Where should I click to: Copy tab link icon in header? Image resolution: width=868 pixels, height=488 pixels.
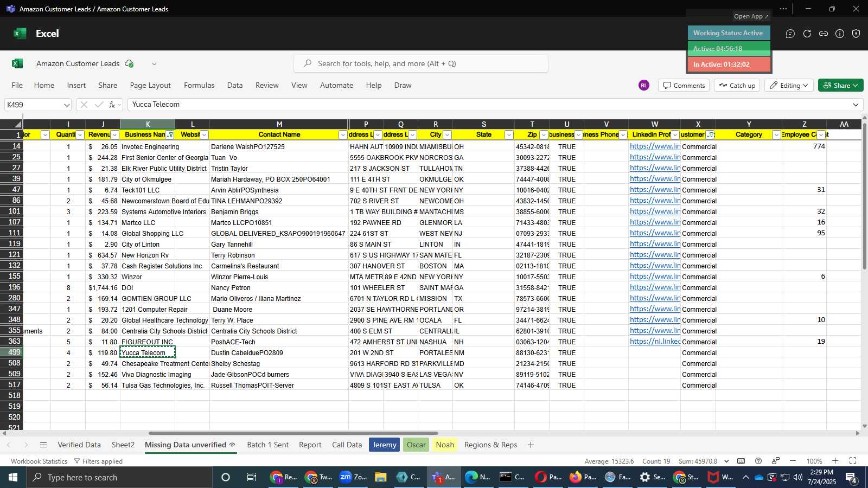[824, 34]
